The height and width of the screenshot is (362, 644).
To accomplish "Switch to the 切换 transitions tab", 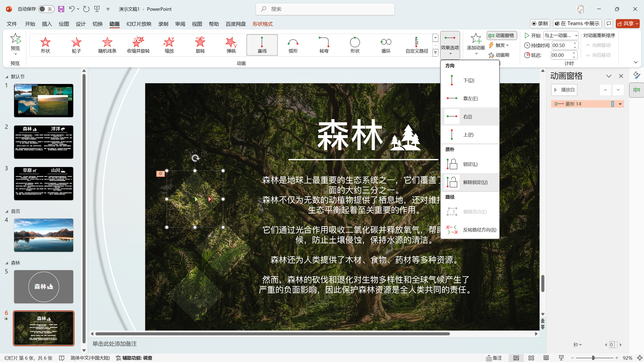I will click(x=97, y=24).
